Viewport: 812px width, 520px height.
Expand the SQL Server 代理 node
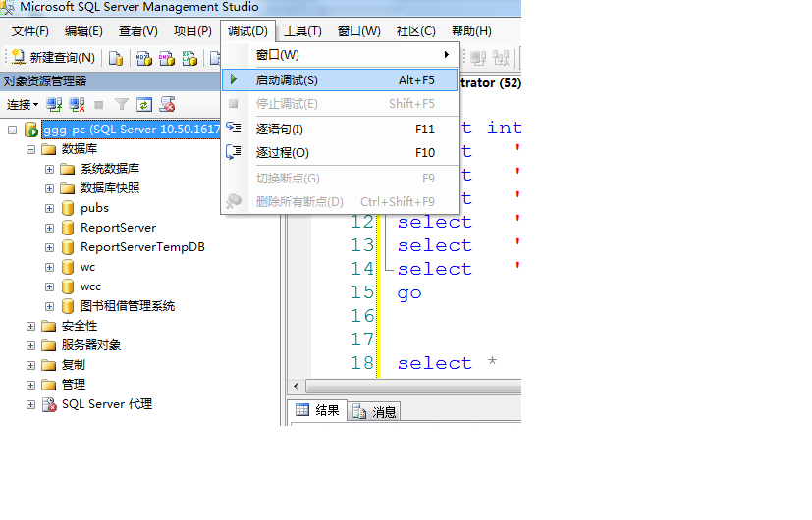point(31,404)
